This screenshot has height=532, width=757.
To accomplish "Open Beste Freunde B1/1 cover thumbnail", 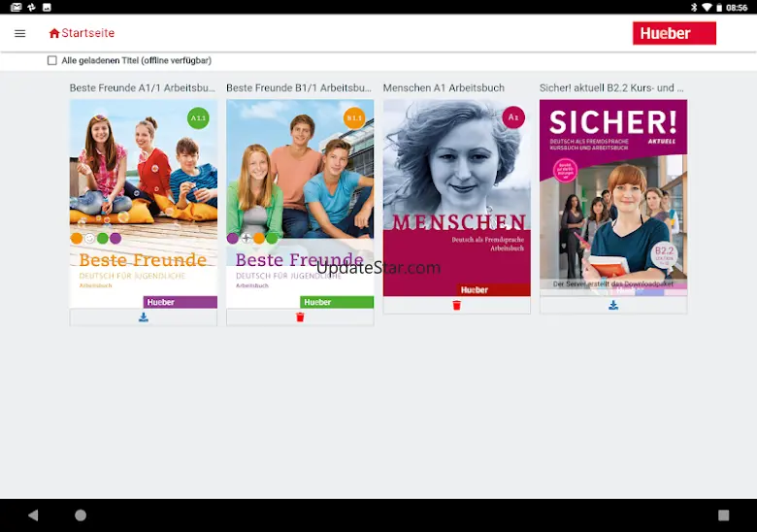I will (x=300, y=204).
